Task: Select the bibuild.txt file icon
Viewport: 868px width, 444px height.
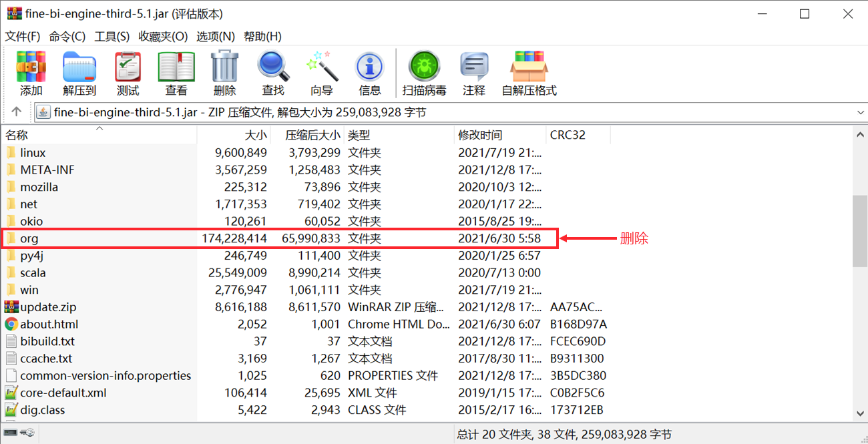Action: [11, 341]
